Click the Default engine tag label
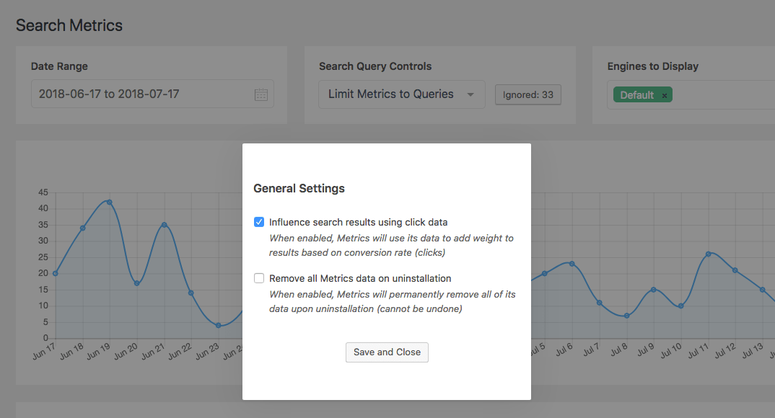775x418 pixels. tap(637, 95)
